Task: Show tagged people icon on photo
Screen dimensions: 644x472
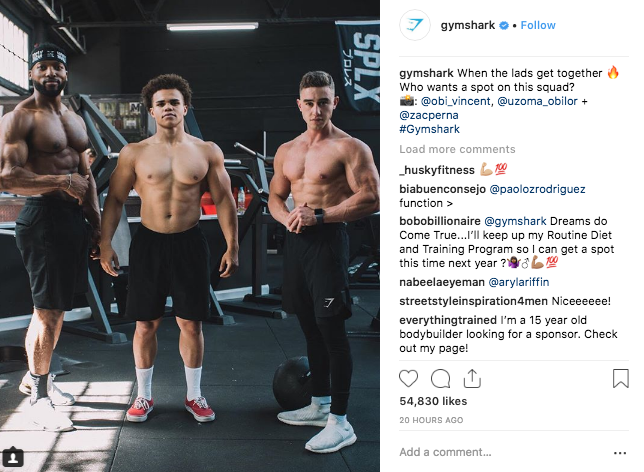Action: 13,457
